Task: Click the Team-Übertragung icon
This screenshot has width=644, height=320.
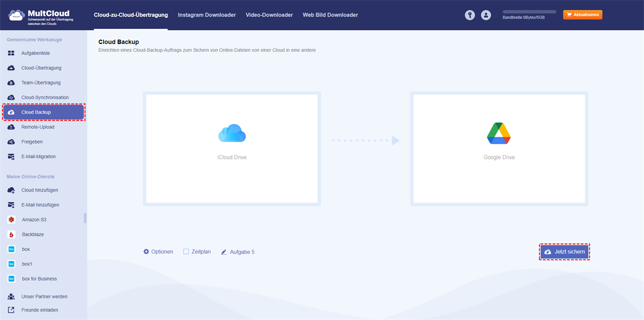Action: 11,83
